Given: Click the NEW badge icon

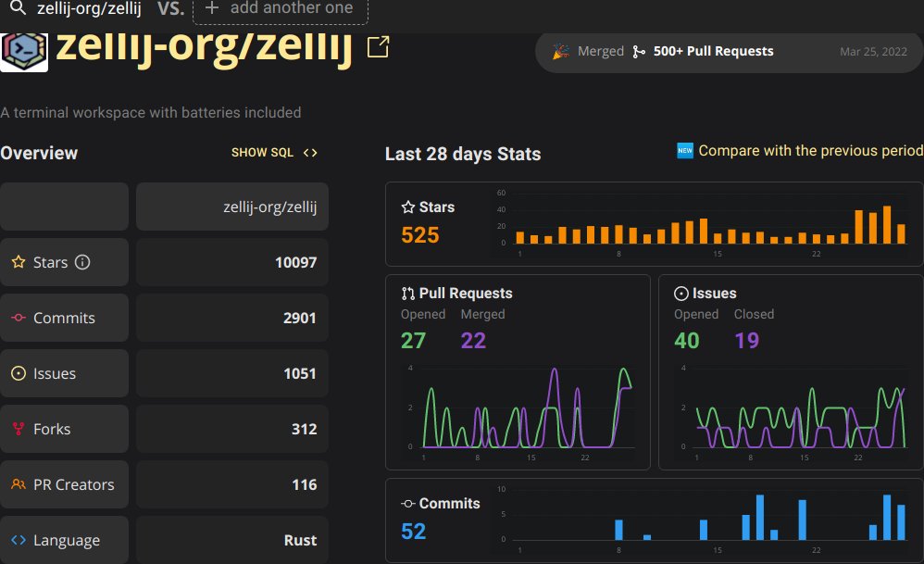Looking at the screenshot, I should (x=685, y=151).
